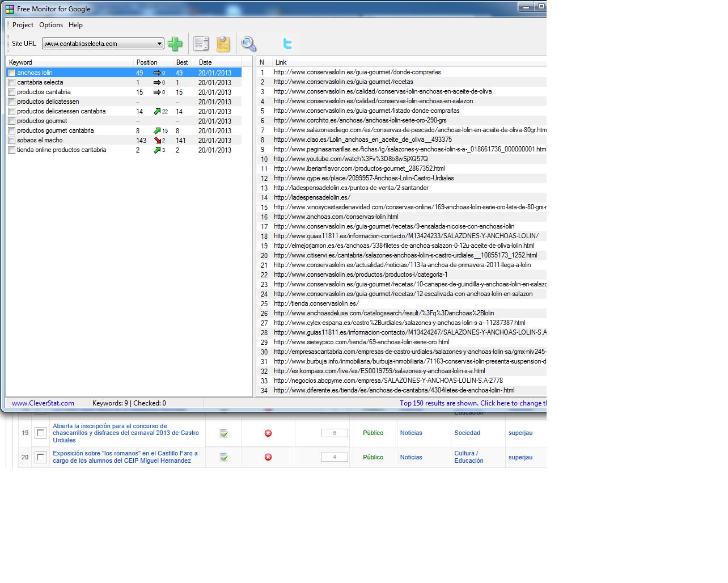Open the Project menu
The width and height of the screenshot is (728, 583).
[23, 25]
